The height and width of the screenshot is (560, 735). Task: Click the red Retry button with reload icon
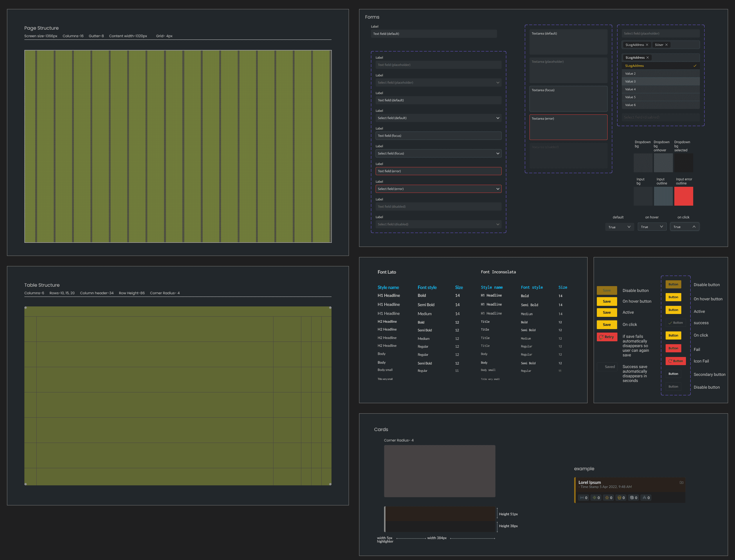[607, 337]
